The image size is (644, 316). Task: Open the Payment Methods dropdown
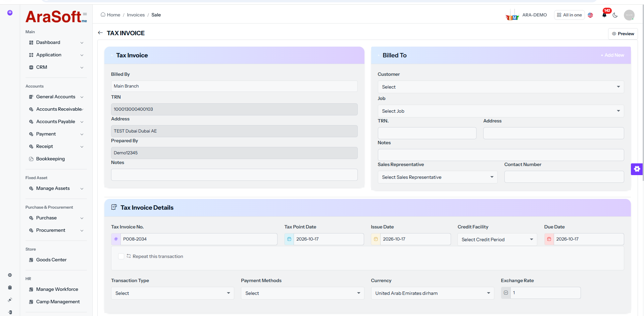[302, 293]
